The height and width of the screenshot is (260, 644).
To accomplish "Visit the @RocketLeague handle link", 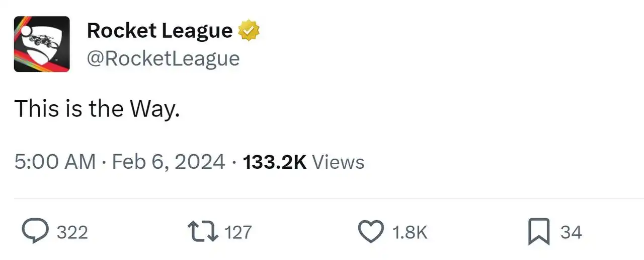I will [164, 58].
